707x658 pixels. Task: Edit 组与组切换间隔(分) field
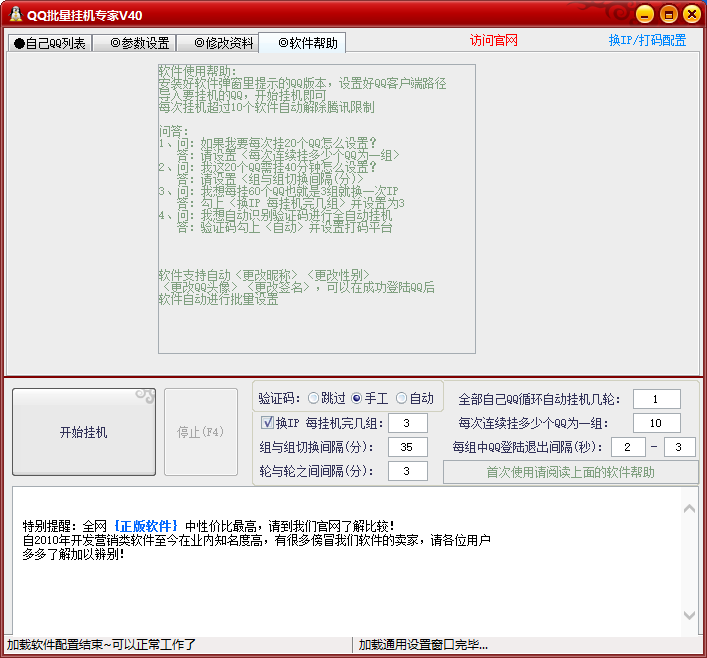click(408, 447)
